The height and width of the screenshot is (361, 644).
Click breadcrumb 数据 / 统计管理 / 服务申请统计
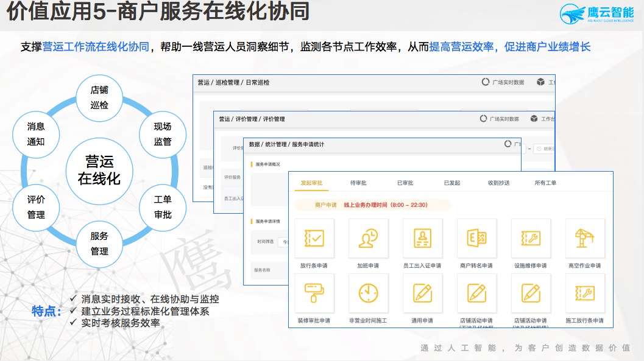(x=287, y=144)
